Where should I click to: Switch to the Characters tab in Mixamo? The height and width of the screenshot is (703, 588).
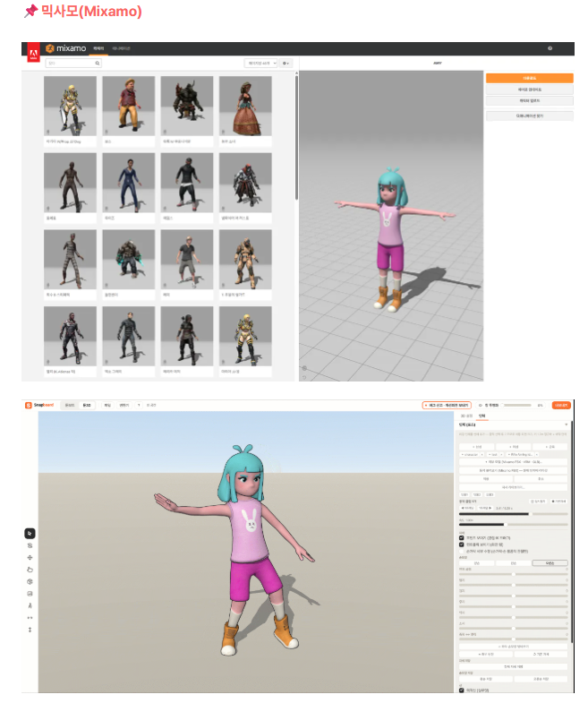coord(98,48)
